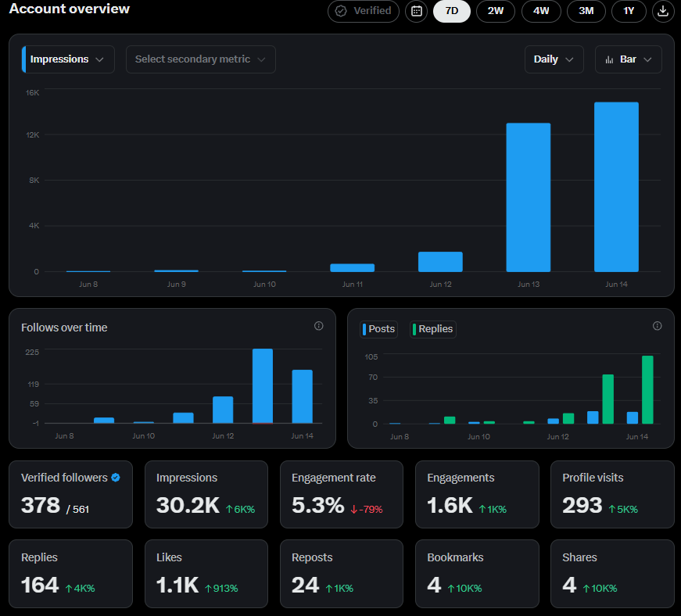Viewport: 681px width, 616px height.
Task: Click the 913% likes change value
Action: pyautogui.click(x=221, y=589)
